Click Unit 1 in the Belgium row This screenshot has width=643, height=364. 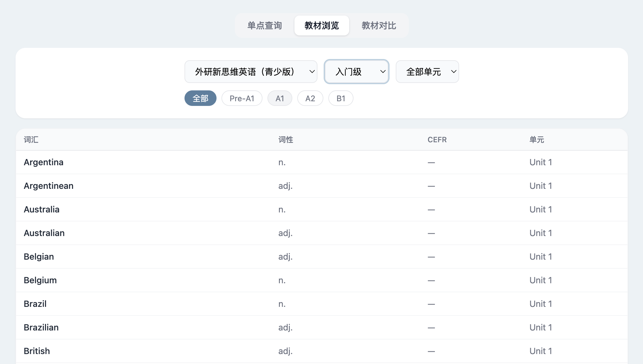tap(540, 280)
